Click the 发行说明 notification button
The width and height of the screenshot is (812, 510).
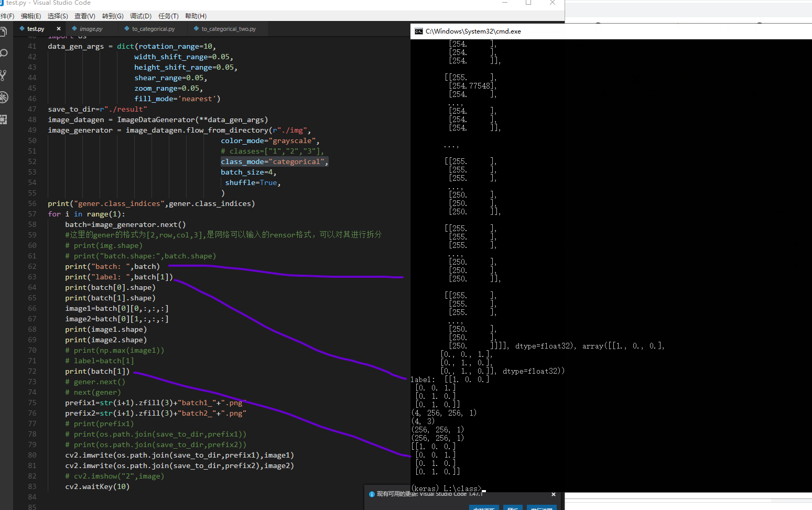(542, 507)
